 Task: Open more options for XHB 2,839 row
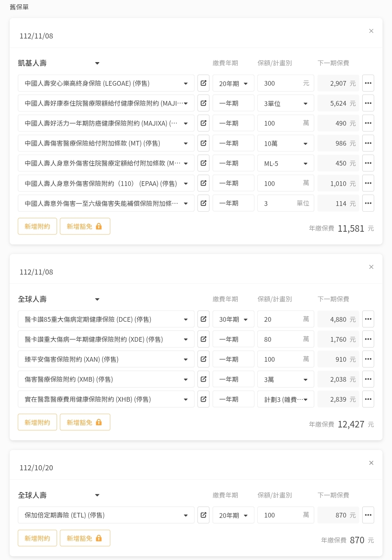(x=368, y=399)
